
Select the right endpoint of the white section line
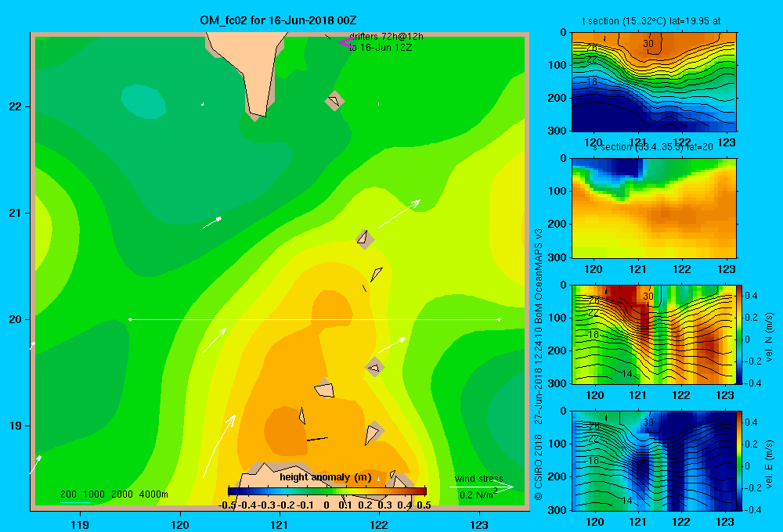(500, 319)
